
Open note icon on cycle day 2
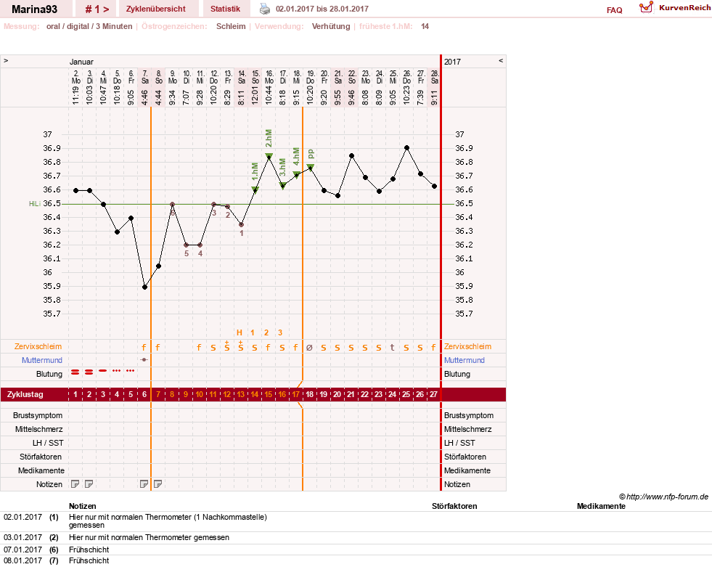click(89, 484)
